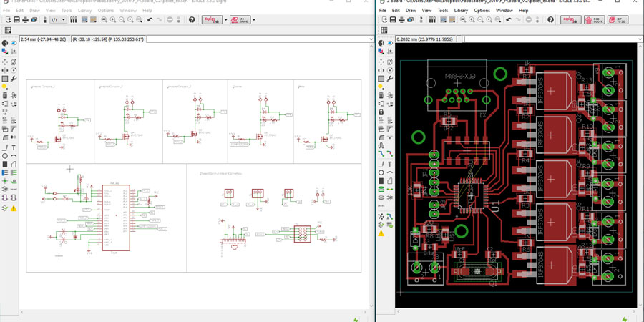The image size is (644, 322).
Task: Click Zoom in icon in Schematic toolbar
Action: pyautogui.click(x=113, y=20)
